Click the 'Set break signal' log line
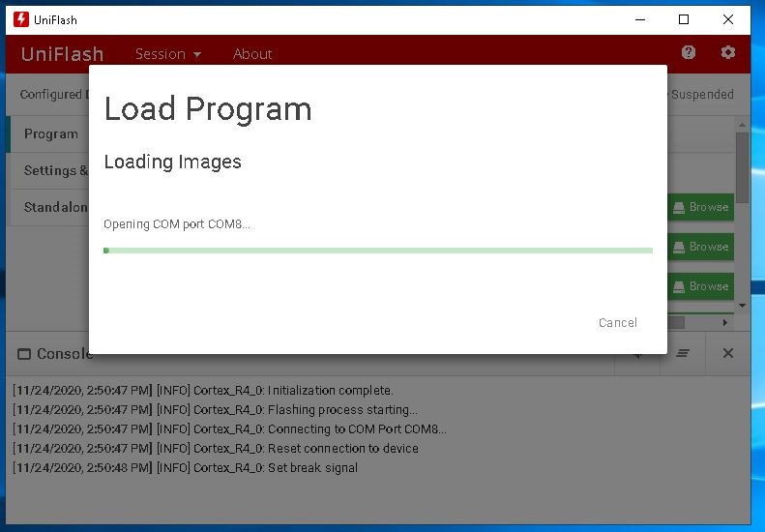The height and width of the screenshot is (532, 765). pyautogui.click(x=186, y=467)
